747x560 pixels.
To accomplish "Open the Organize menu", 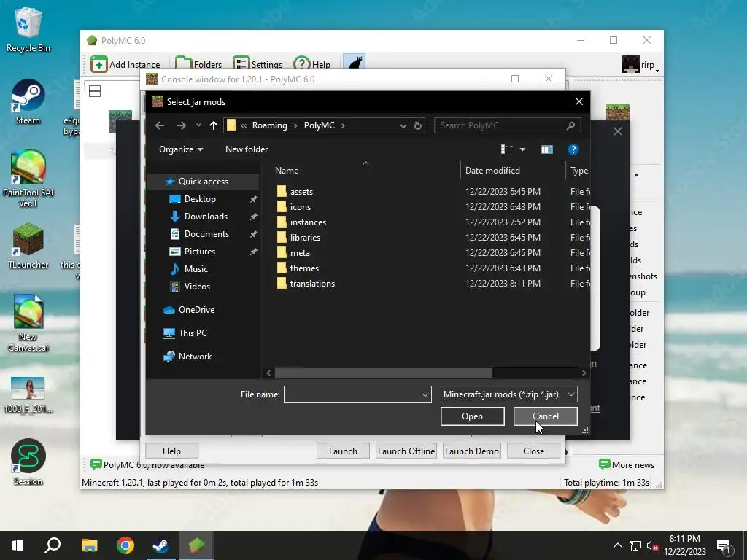I will coord(181,149).
